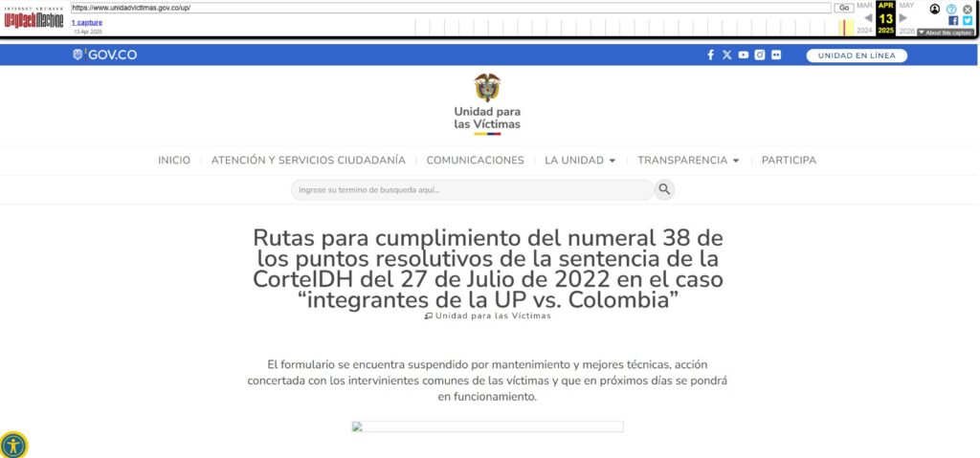This screenshot has height=458, width=980.
Task: Open the YouTube icon in header
Action: click(743, 55)
